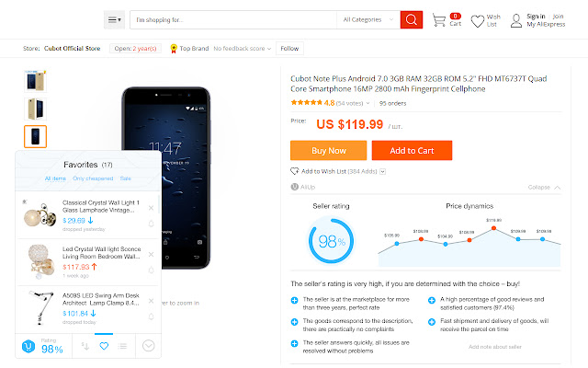This screenshot has height=368, width=588.
Task: Open the list view icon in panel
Action: coord(124,346)
